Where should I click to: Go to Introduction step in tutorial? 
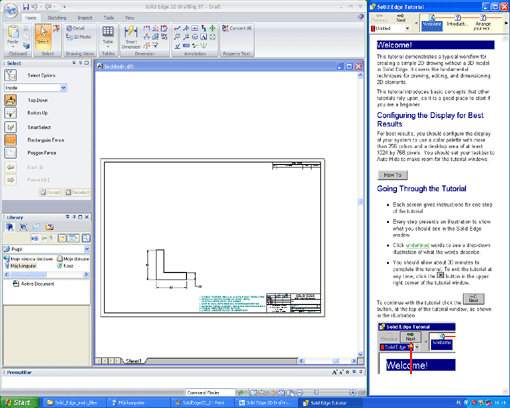coord(457,21)
